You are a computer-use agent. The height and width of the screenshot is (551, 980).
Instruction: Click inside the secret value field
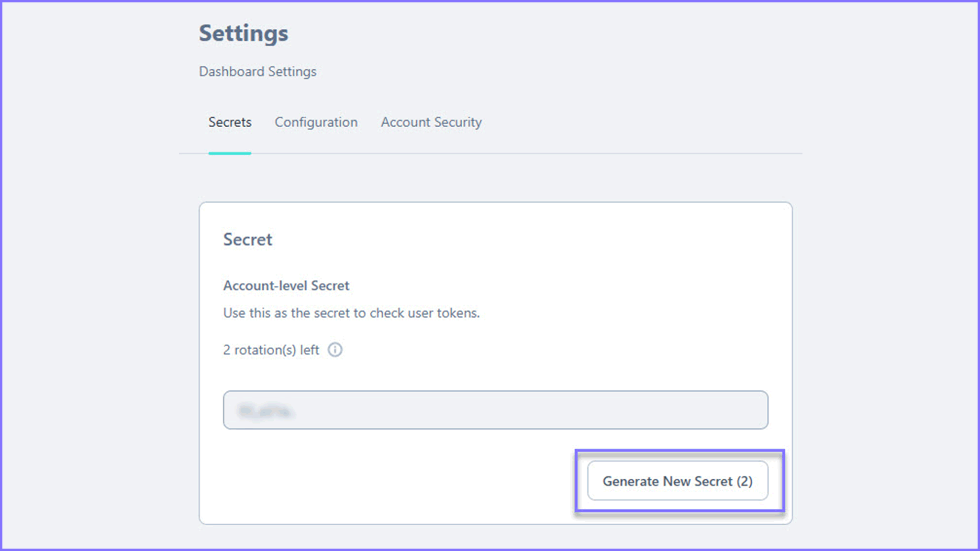(x=495, y=410)
